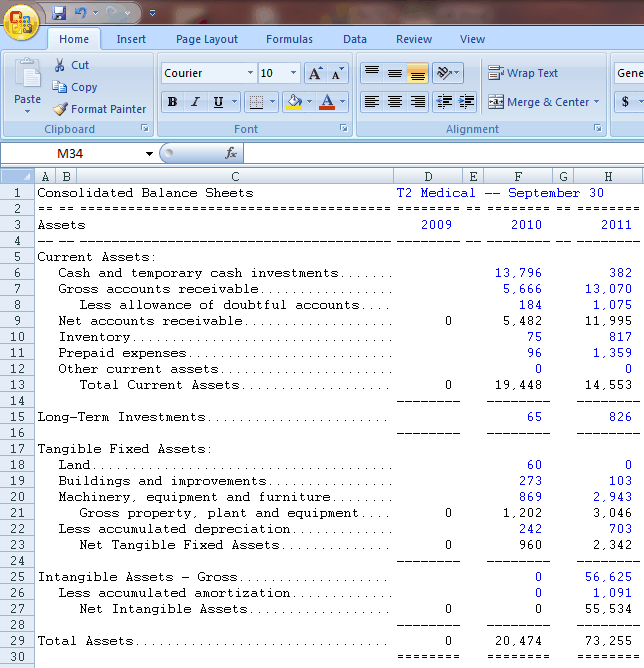Decrease cell indent
The height and width of the screenshot is (668, 644).
tap(444, 102)
